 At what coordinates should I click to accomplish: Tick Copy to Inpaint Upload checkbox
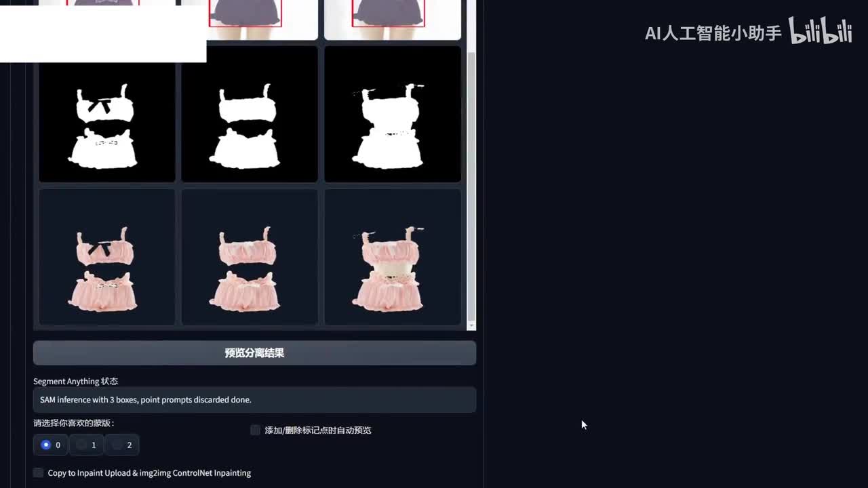point(39,472)
